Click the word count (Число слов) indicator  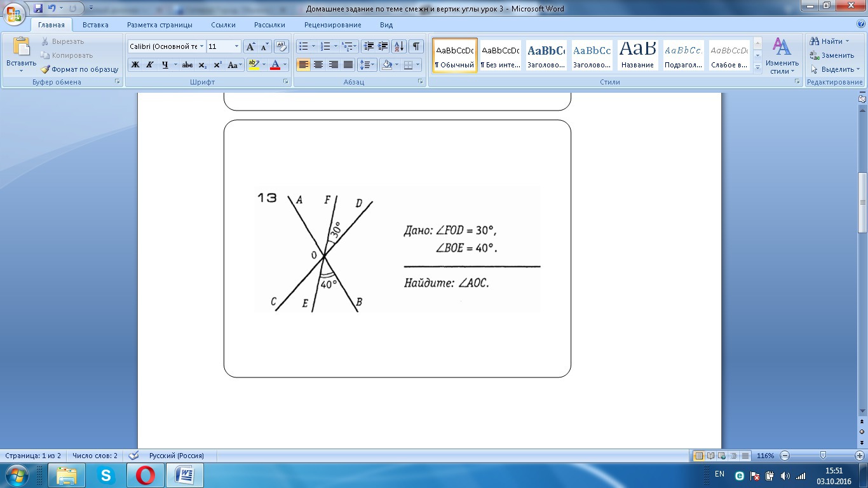95,456
